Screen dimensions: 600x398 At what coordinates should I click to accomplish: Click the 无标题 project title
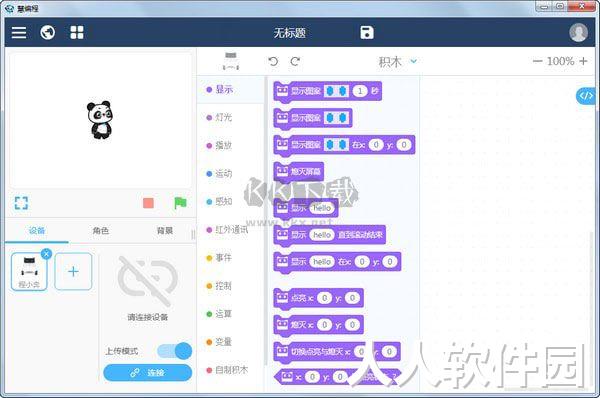point(290,33)
